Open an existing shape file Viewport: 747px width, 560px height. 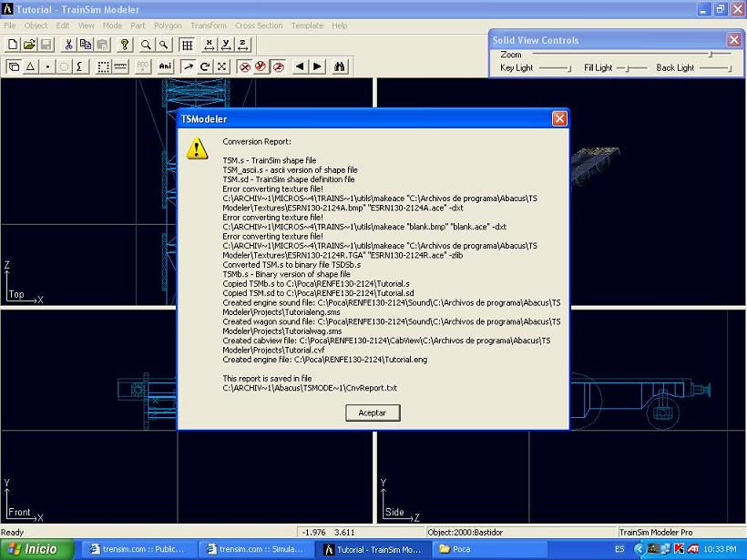[x=28, y=46]
